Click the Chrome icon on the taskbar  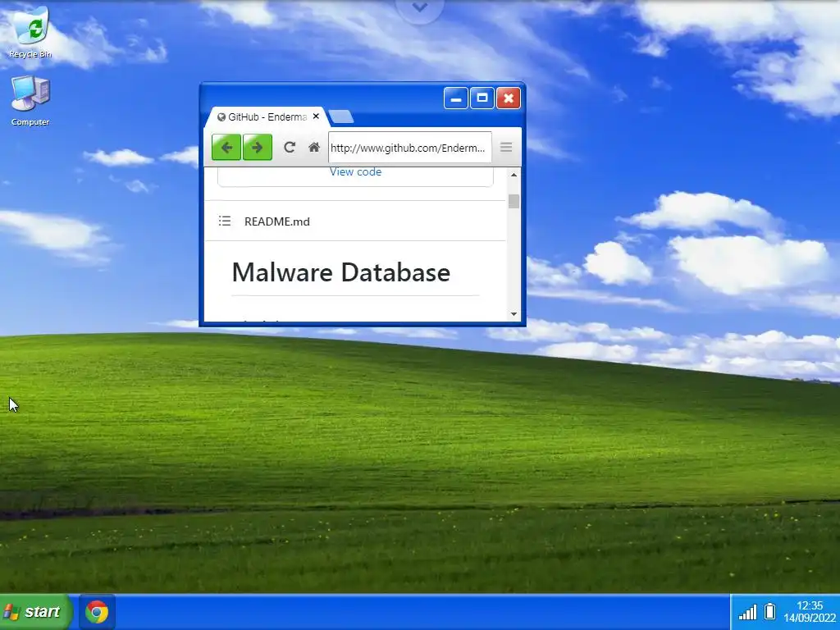click(x=97, y=612)
